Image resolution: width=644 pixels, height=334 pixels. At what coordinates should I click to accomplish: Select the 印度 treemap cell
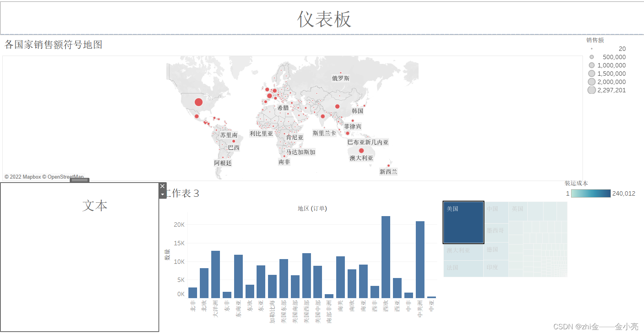coord(496,269)
